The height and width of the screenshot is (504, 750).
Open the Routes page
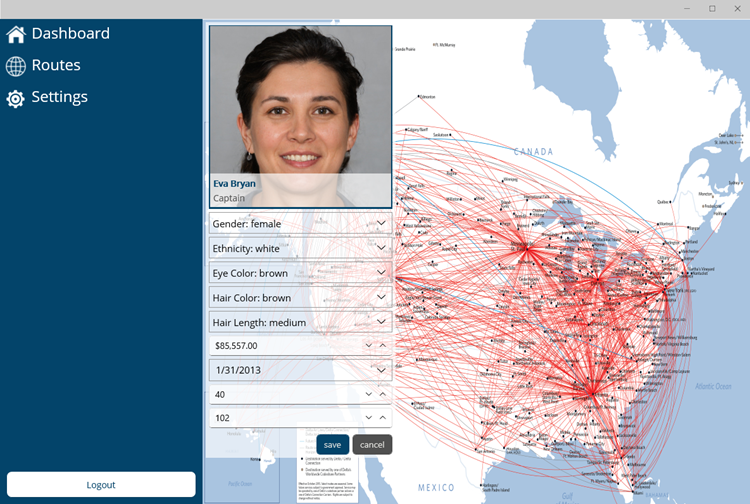tap(56, 65)
